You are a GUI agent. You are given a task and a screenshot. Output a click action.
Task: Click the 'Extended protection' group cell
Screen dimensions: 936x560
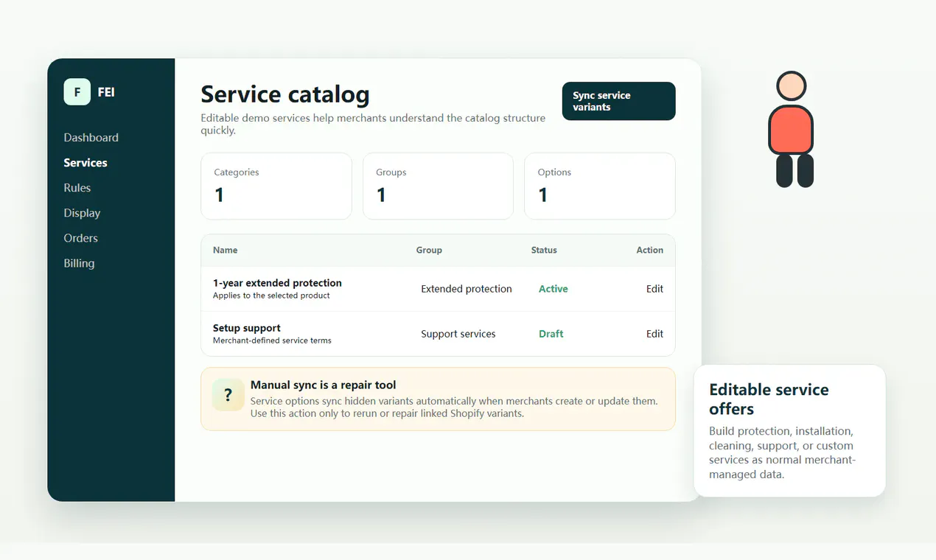pos(467,289)
